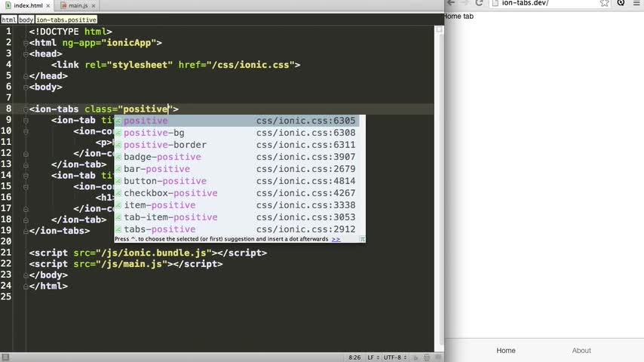Viewport: 644px width, 362px height.
Task: Click the 'Home tab' text in the browser page
Action: click(458, 17)
